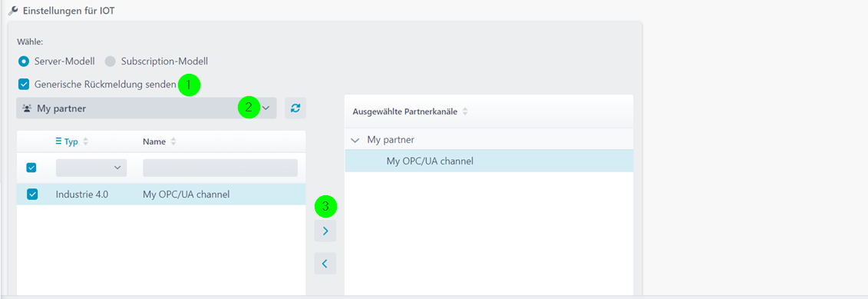Click the Name column header
The width and height of the screenshot is (868, 299).
click(x=154, y=141)
